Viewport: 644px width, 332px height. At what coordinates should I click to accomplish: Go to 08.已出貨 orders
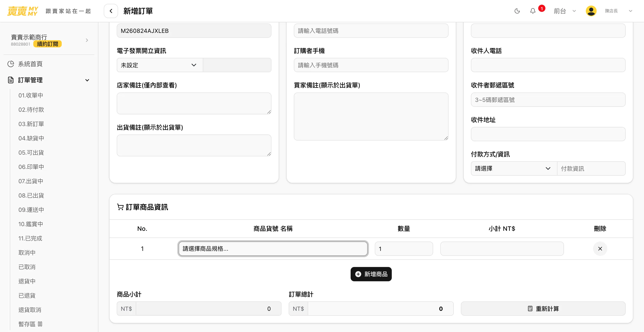31,195
